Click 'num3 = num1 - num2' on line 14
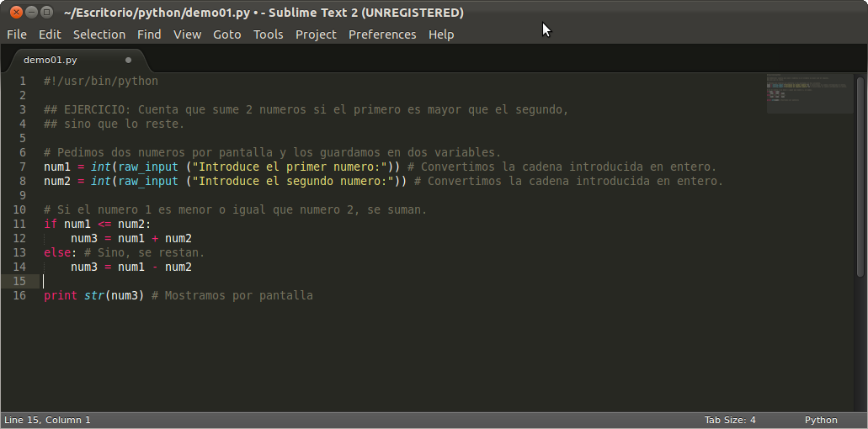This screenshot has width=868, height=429. (x=131, y=267)
